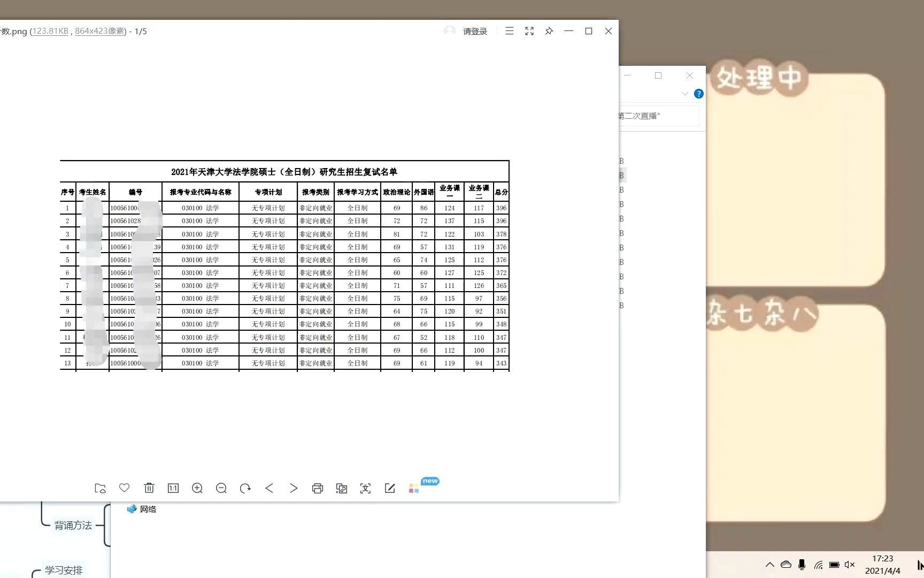
Task: Favorite the image with the heart icon
Action: coord(125,488)
